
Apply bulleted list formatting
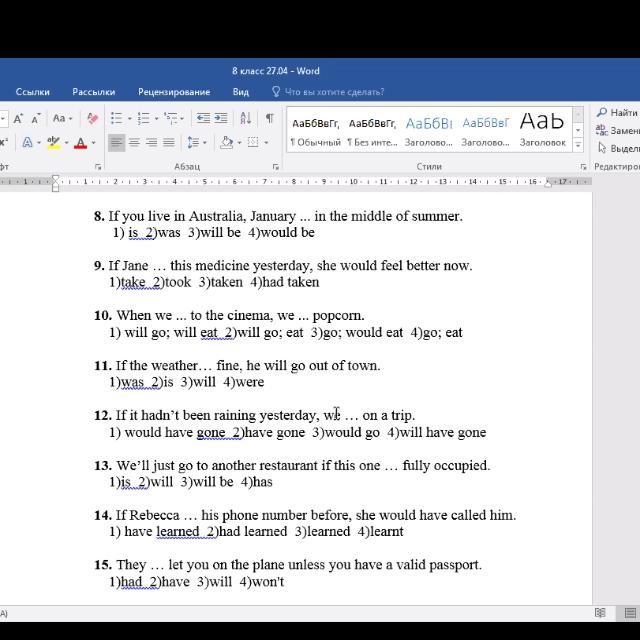[116, 118]
